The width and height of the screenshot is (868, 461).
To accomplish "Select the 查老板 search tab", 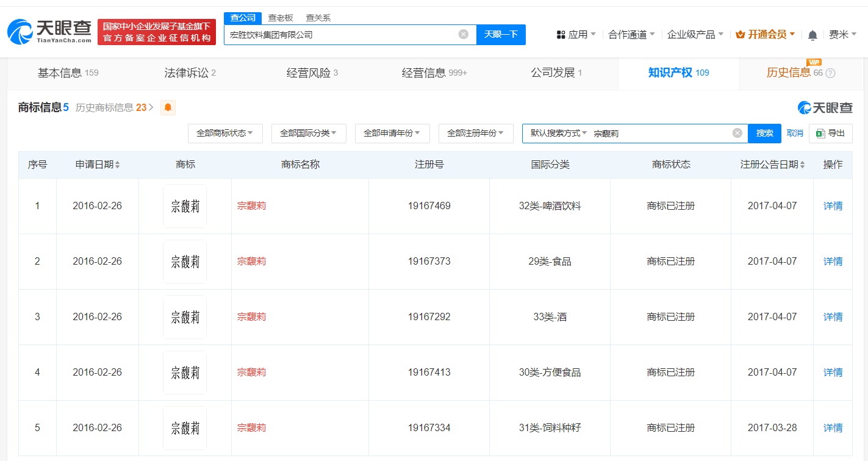I will 281,18.
